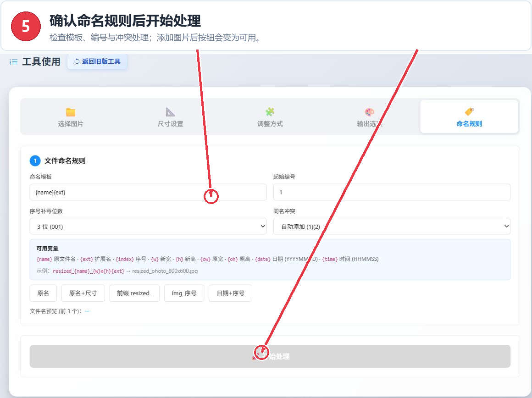Click the ruler triangle icon above 尺寸设置
Viewport: 532px width, 398px height.
170,111
